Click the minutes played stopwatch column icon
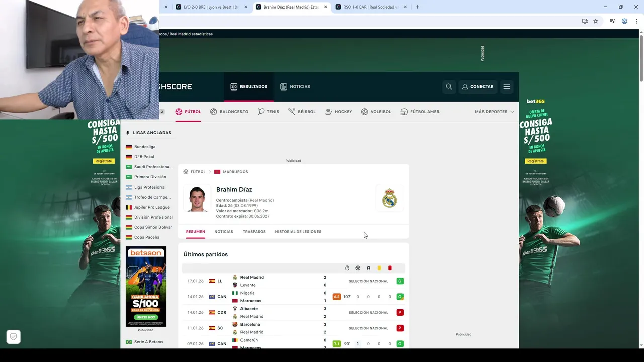The image size is (644, 362). [x=347, y=268]
